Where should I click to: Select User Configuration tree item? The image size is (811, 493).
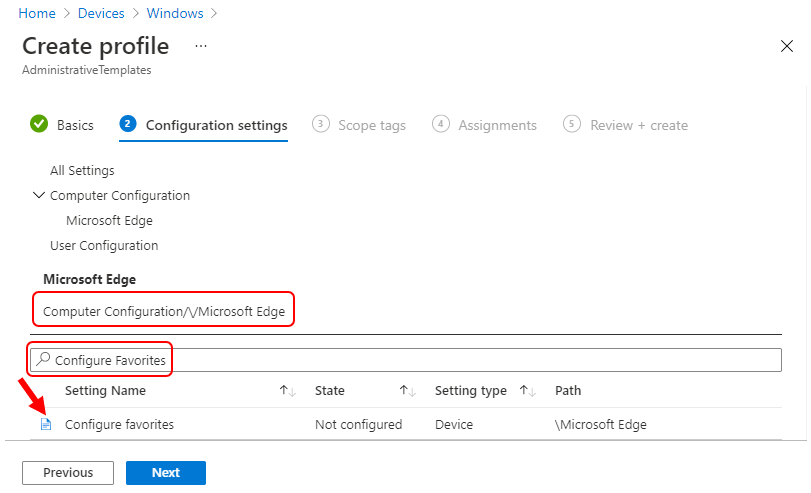point(104,246)
